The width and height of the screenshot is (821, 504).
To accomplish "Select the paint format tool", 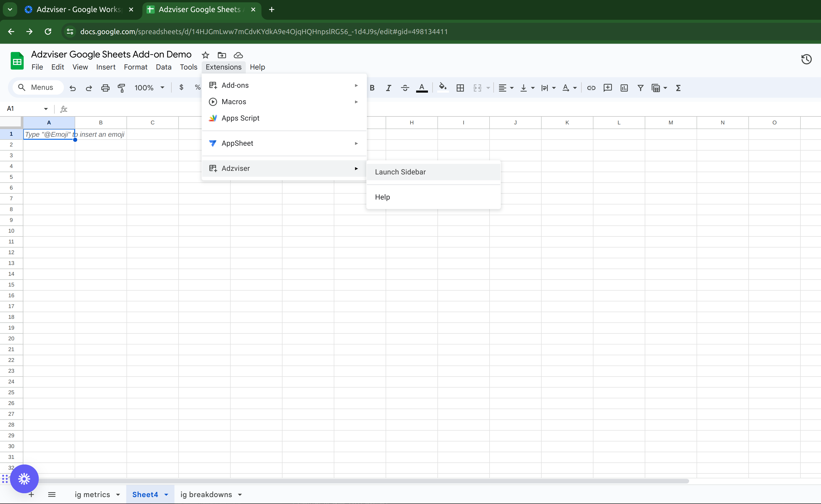I will coord(121,88).
